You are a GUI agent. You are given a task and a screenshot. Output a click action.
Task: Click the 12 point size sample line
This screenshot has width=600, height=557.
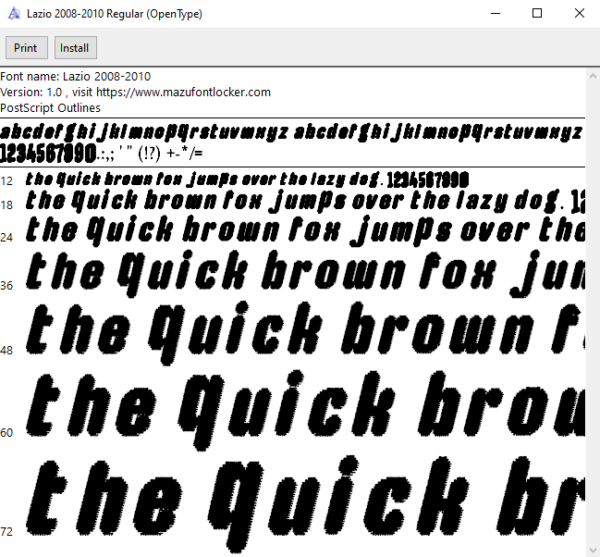pyautogui.click(x=247, y=180)
